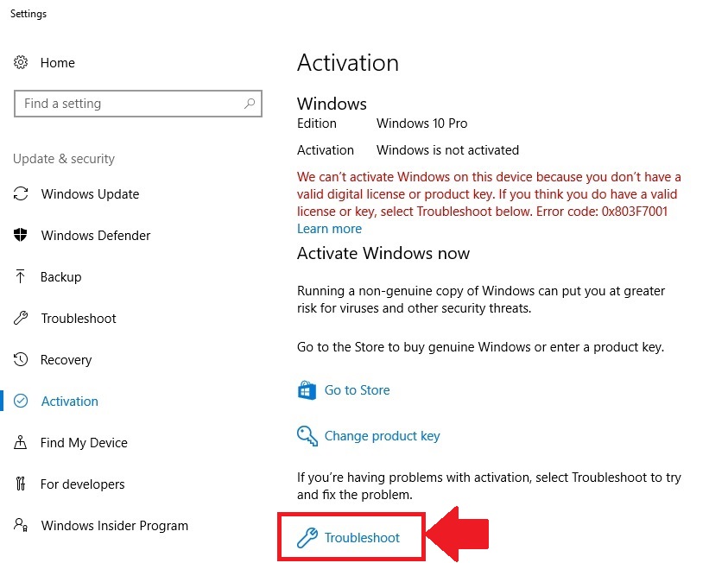Click the Home gear icon
This screenshot has width=728, height=563.
coord(21,62)
